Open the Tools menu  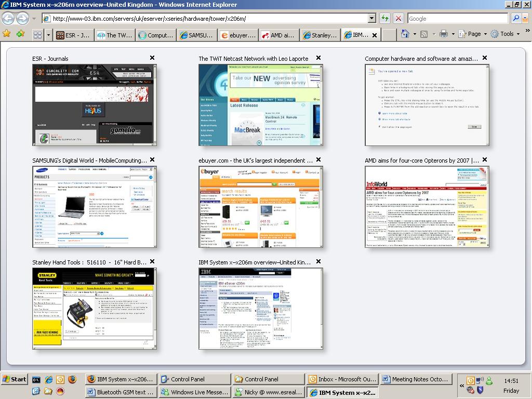[503, 34]
